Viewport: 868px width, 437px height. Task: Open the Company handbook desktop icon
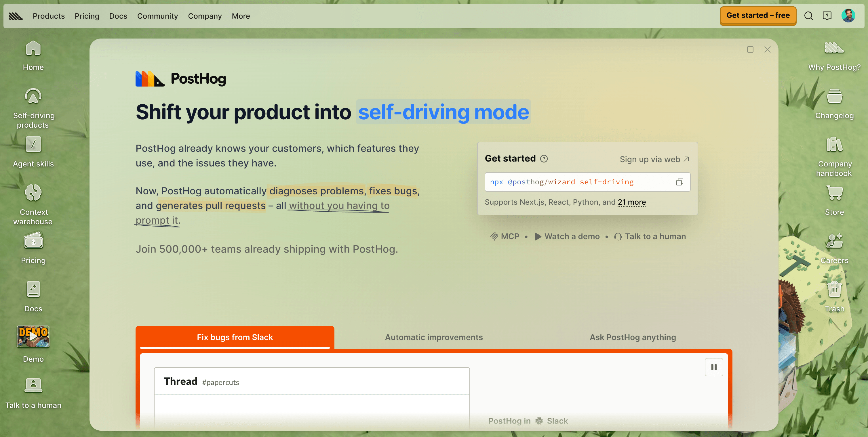pos(834,157)
